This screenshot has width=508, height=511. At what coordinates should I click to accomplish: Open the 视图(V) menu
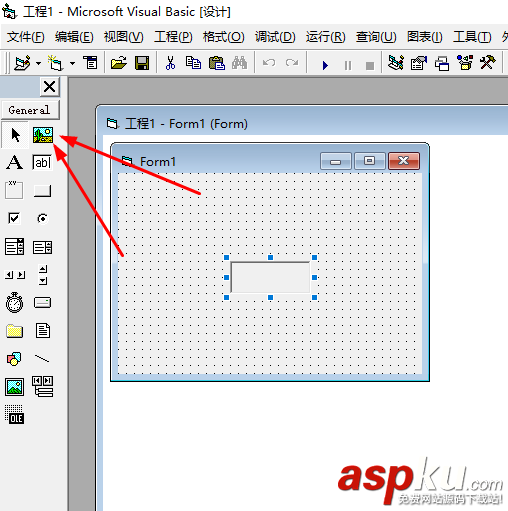point(124,37)
